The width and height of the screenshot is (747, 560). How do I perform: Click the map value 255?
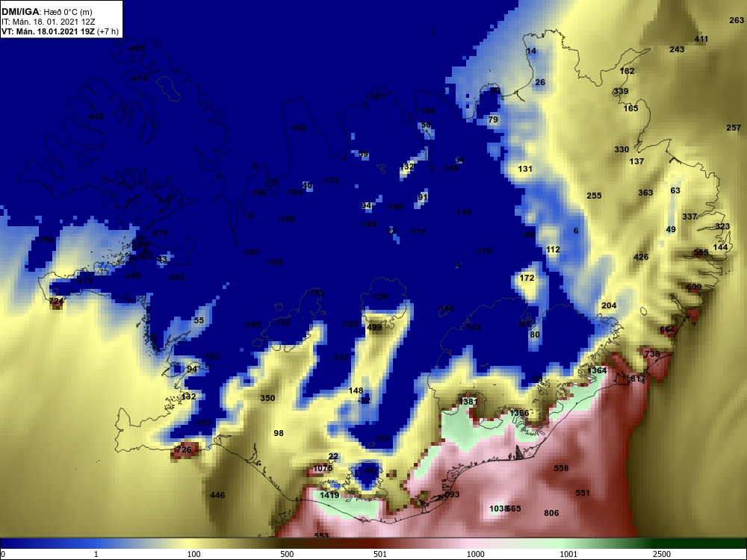pos(594,196)
